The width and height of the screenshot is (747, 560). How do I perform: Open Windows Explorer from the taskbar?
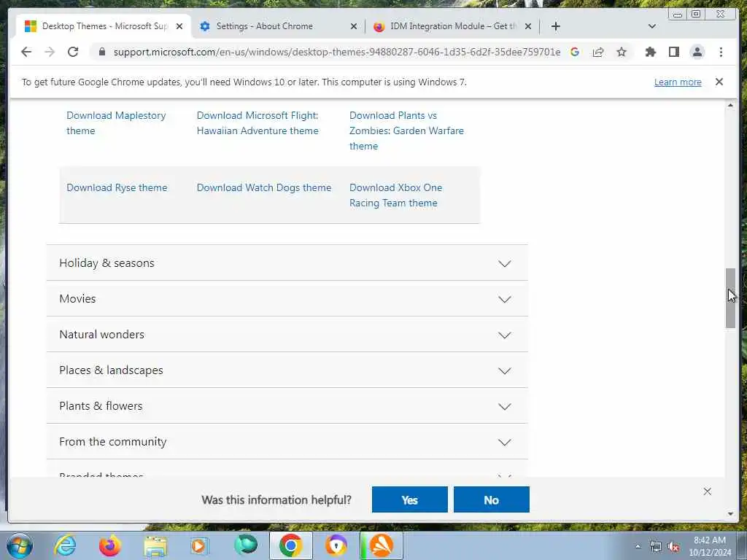tap(155, 545)
